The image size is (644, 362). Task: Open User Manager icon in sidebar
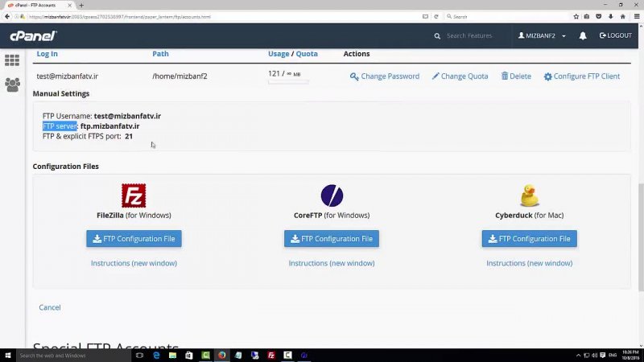click(x=12, y=84)
